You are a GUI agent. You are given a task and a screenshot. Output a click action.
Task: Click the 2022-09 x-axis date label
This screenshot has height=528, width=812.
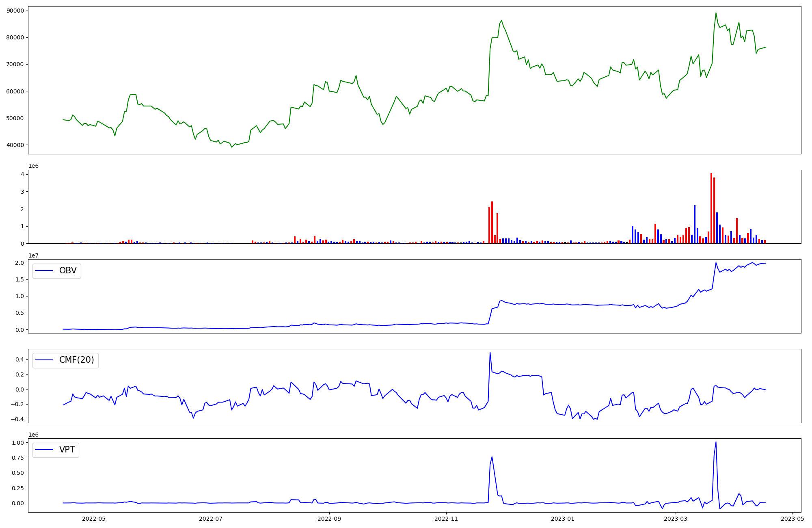point(330,518)
